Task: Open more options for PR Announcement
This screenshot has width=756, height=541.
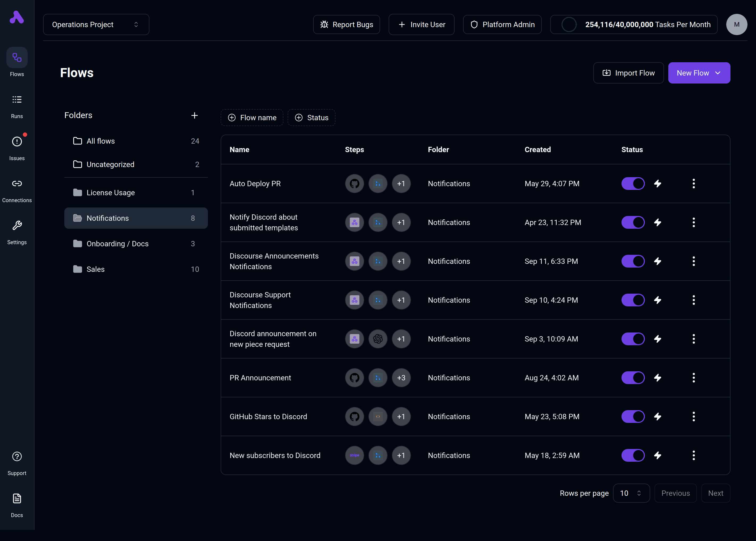Action: (694, 378)
